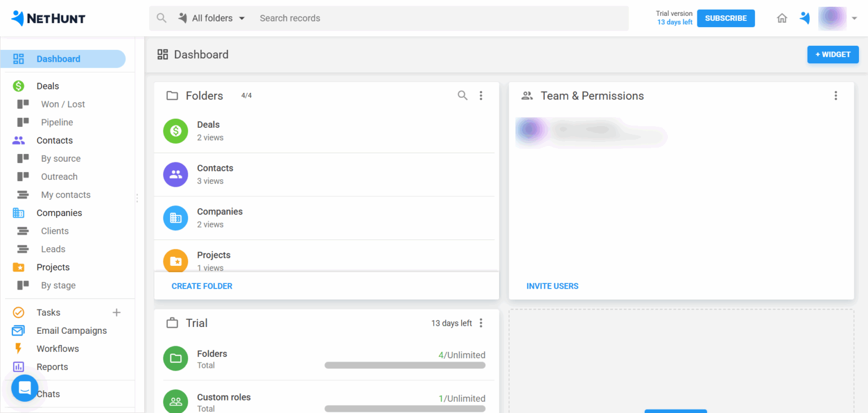The image size is (868, 413).
Task: Search within the Folders widget
Action: 462,96
